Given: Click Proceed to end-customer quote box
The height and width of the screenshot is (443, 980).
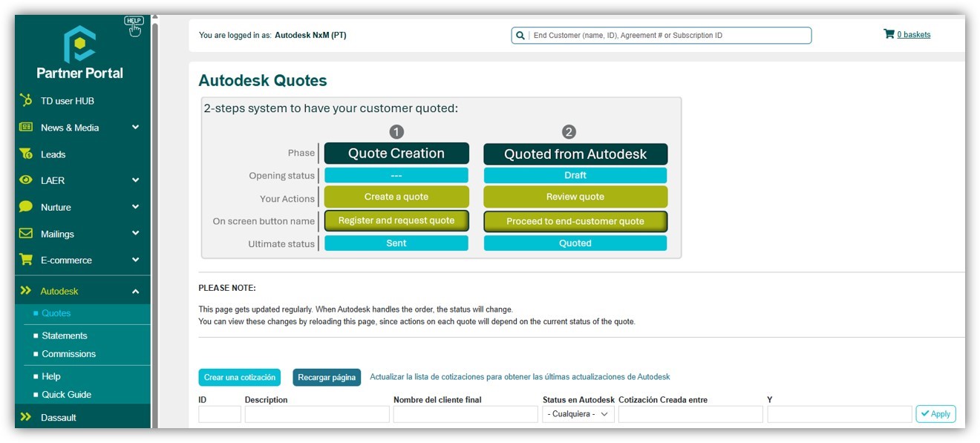Looking at the screenshot, I should [x=575, y=221].
